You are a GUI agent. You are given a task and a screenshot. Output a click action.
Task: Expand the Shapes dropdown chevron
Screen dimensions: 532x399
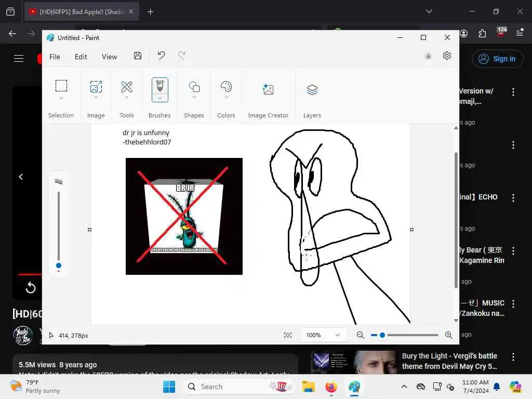pos(194,97)
